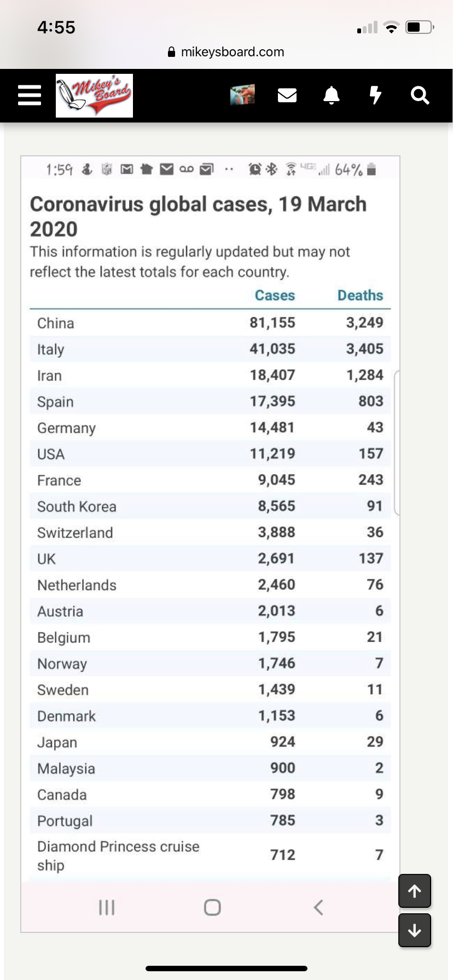Tap the recent apps bars in screenshot
This screenshot has height=980, width=453.
click(x=106, y=907)
